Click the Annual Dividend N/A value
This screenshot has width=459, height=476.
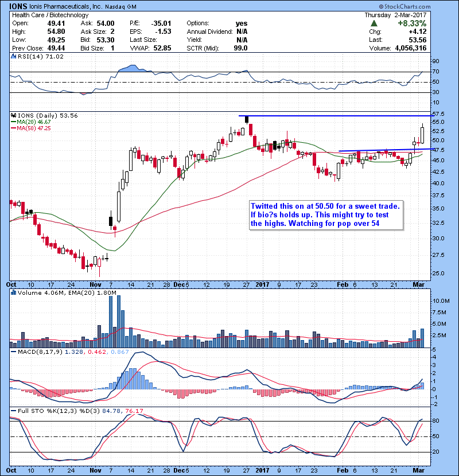pyautogui.click(x=242, y=32)
